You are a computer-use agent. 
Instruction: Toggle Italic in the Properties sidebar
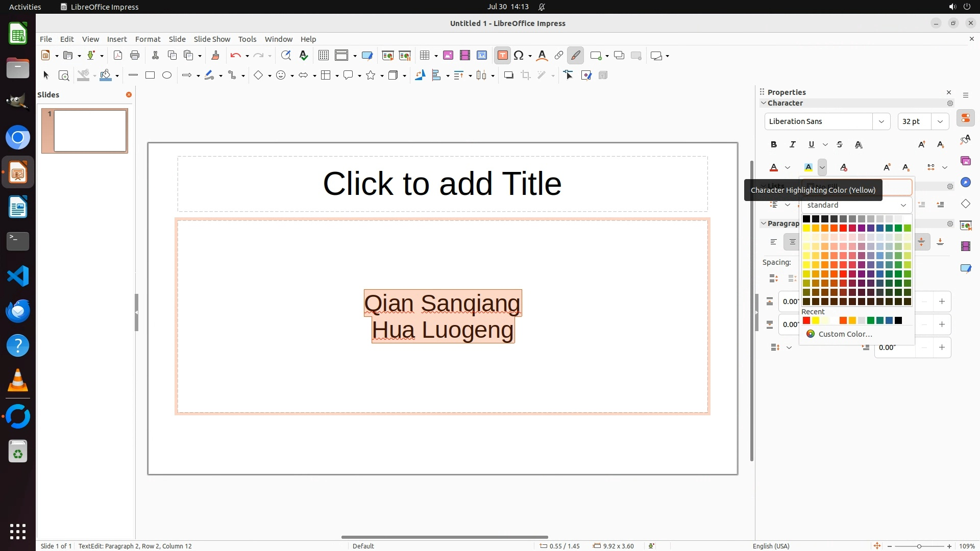click(793, 145)
